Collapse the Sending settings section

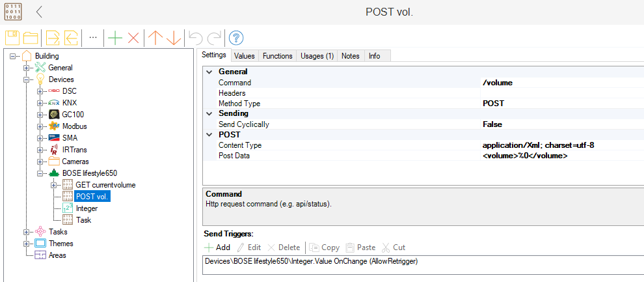point(209,113)
